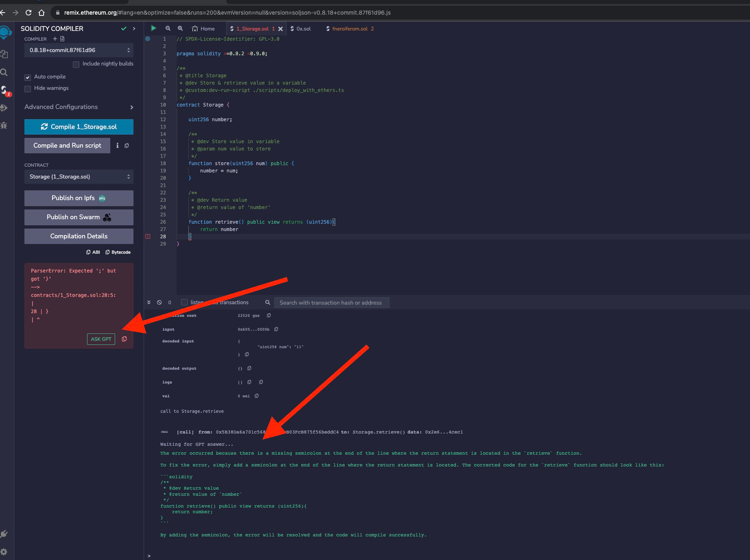Click Publish on Swarm button
Screen dimensions: 750x560
click(x=79, y=217)
